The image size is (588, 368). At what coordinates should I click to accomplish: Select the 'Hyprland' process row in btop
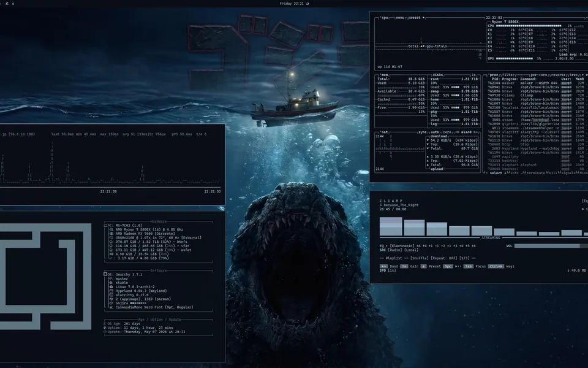[x=537, y=148]
